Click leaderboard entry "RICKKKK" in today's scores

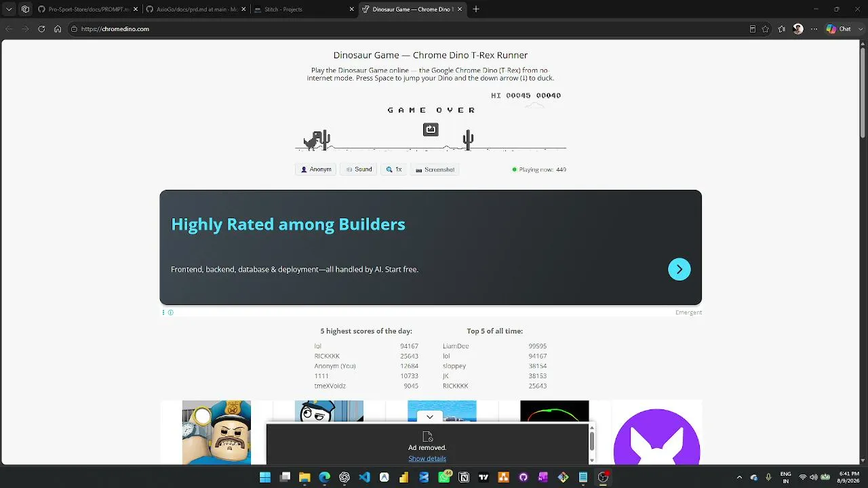(327, 356)
